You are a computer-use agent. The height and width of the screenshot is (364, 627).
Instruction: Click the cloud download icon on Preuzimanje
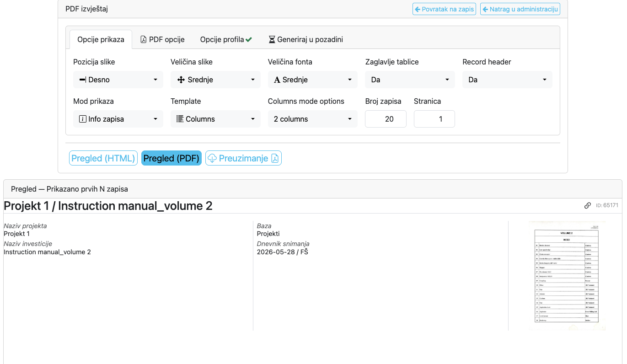212,158
